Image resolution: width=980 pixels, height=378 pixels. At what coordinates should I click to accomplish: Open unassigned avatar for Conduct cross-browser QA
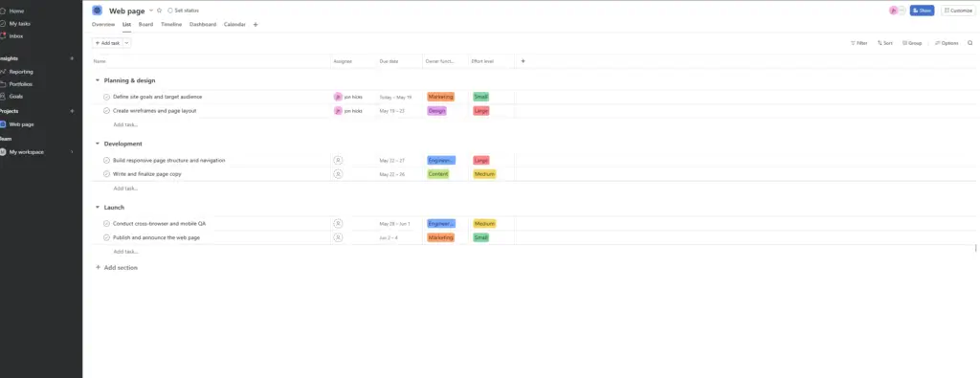click(x=338, y=223)
